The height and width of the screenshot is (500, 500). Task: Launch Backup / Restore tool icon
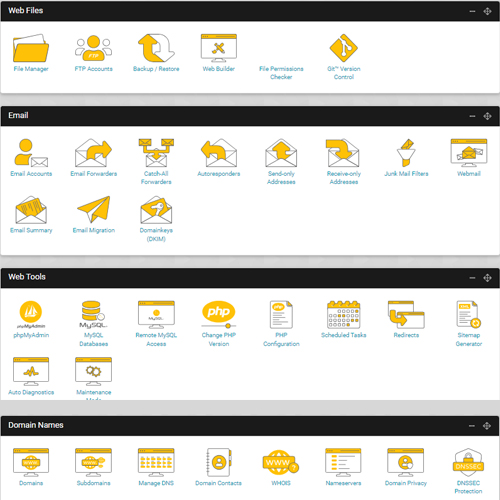point(156,48)
